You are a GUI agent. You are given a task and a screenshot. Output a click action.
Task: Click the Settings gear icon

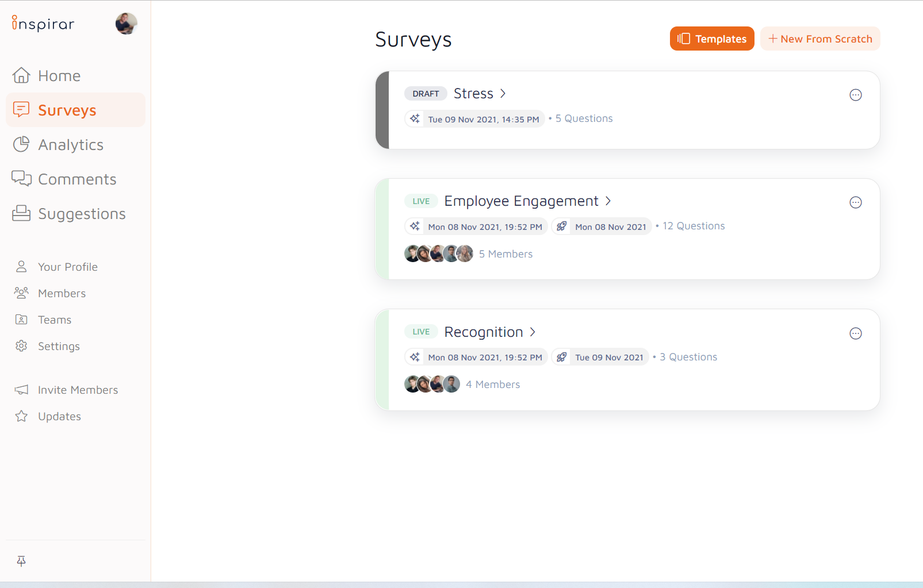point(21,346)
